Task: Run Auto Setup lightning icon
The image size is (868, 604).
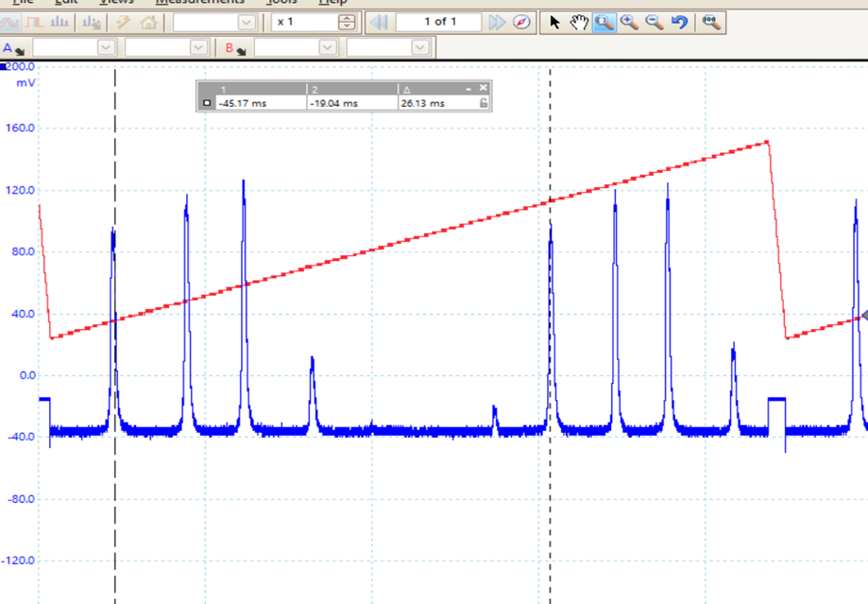Action: (x=123, y=23)
